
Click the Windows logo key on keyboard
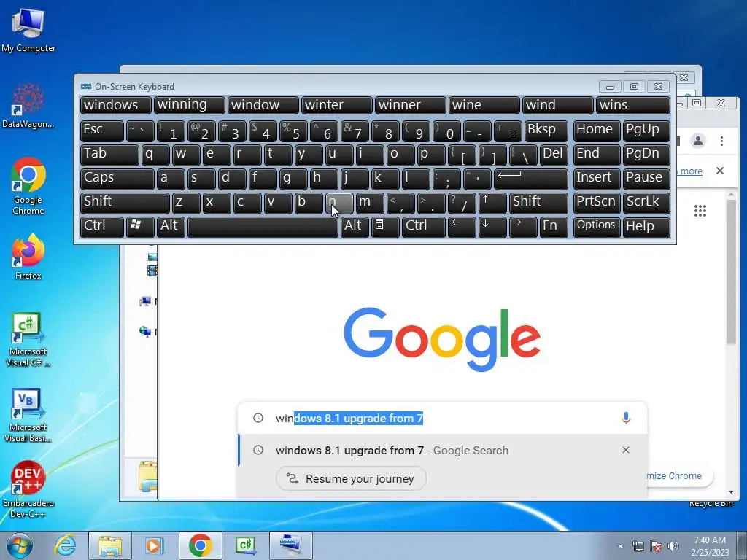coord(140,227)
